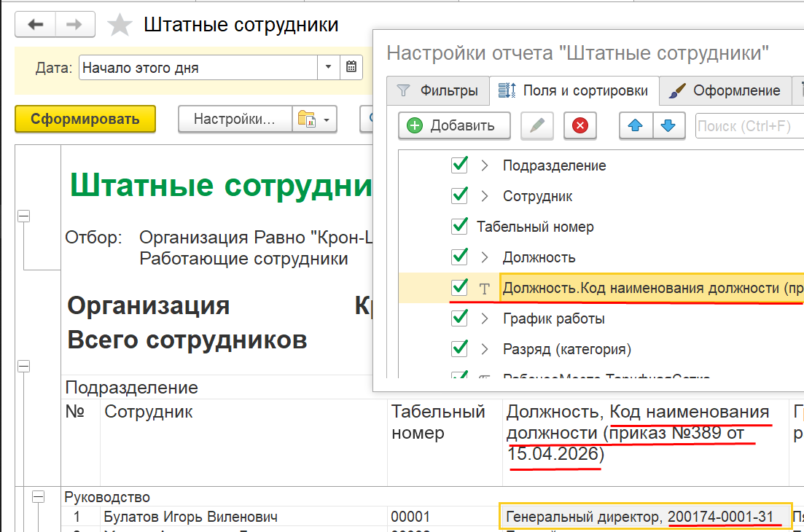Click the pencil edit field icon
The width and height of the screenshot is (804, 532).
tap(537, 125)
